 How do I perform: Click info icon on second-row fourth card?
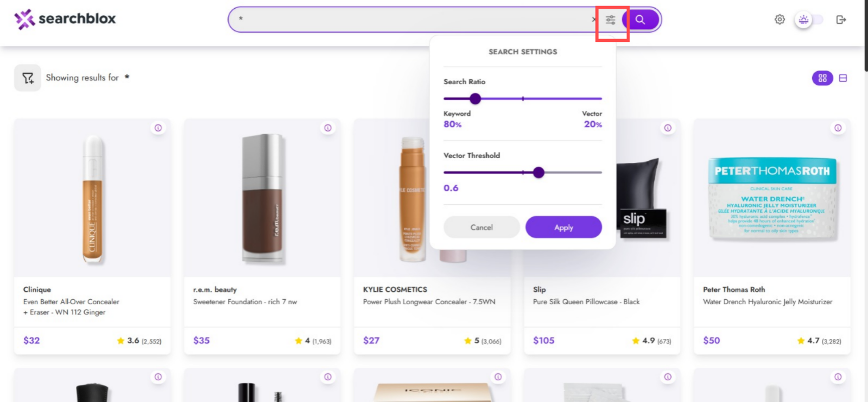tap(668, 377)
